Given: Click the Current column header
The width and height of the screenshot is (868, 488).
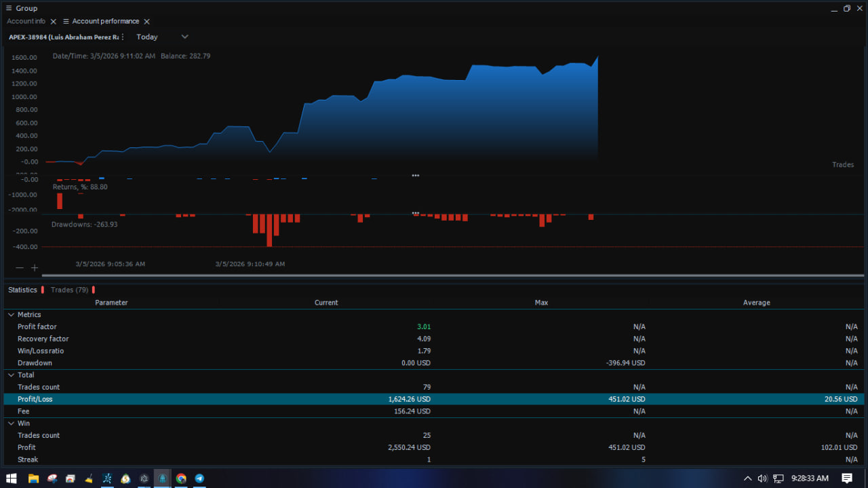Looking at the screenshot, I should (326, 303).
